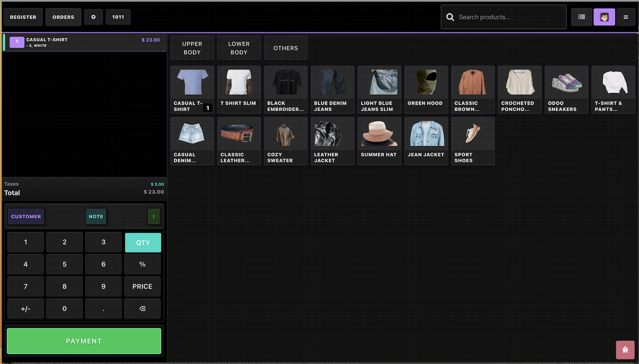639x364 pixels.
Task: Switch numpad to Price mode
Action: click(142, 287)
